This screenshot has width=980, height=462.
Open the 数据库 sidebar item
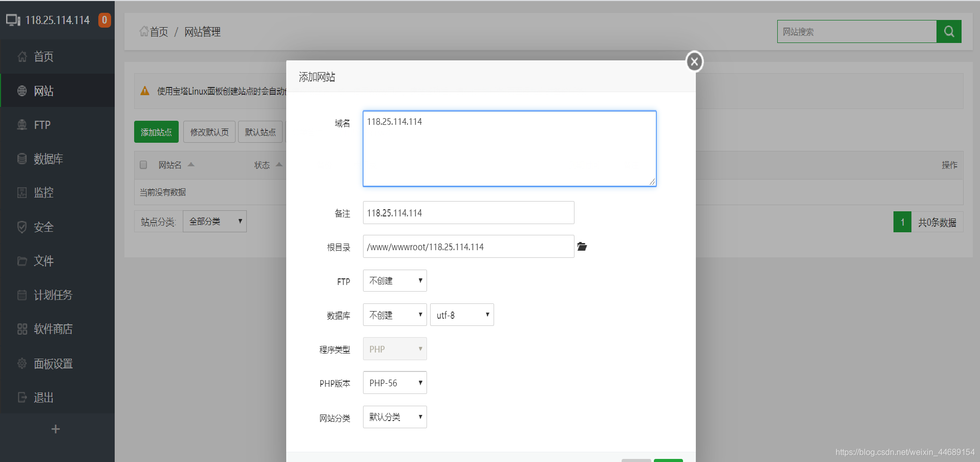[57, 159]
